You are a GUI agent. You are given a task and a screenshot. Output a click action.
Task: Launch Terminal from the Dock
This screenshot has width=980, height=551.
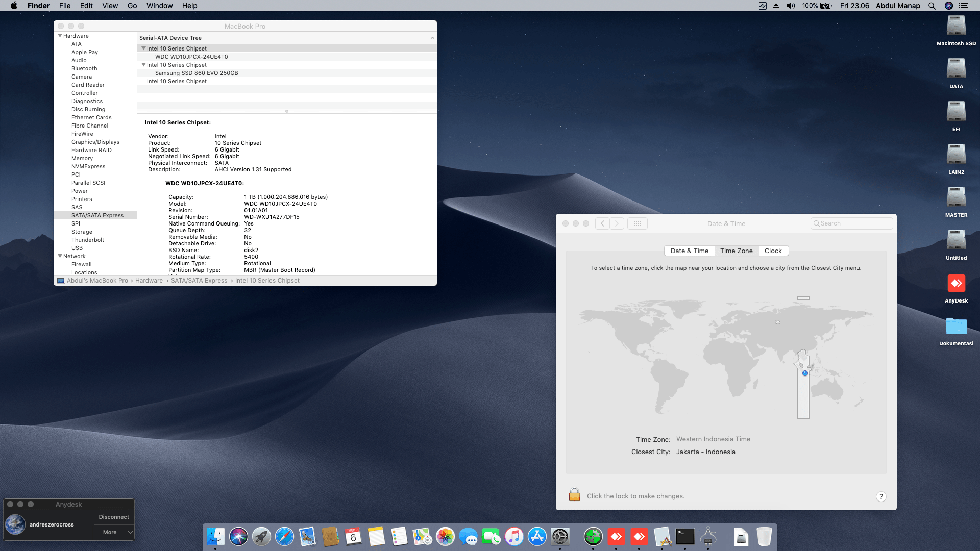(x=685, y=537)
